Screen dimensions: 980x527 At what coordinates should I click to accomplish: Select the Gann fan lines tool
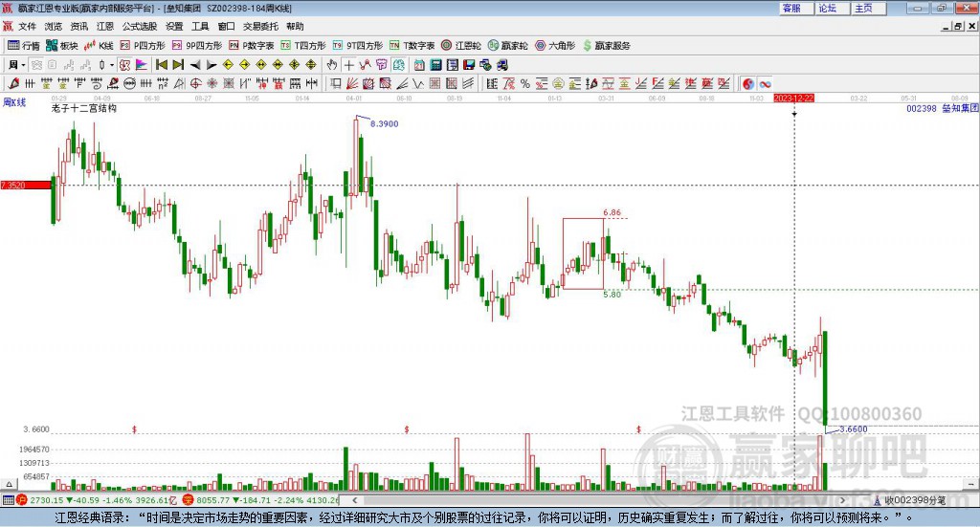click(x=352, y=83)
